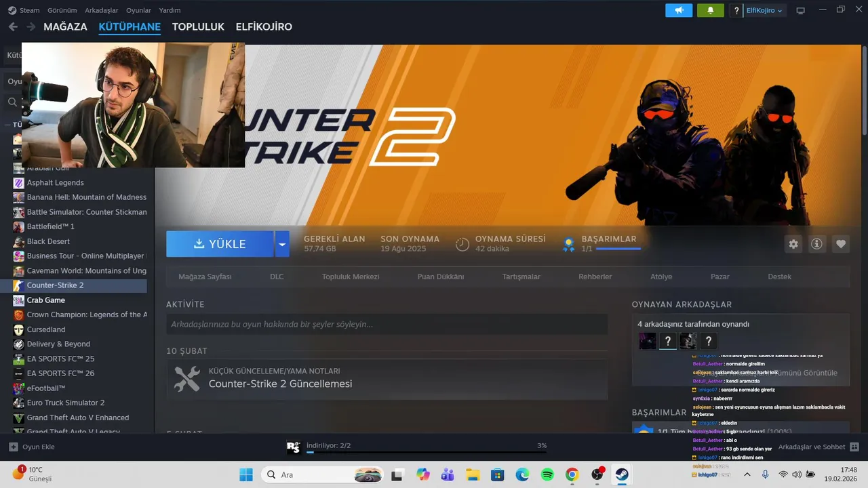Open the Puan Dükkânı link
868x488 pixels.
click(x=441, y=277)
